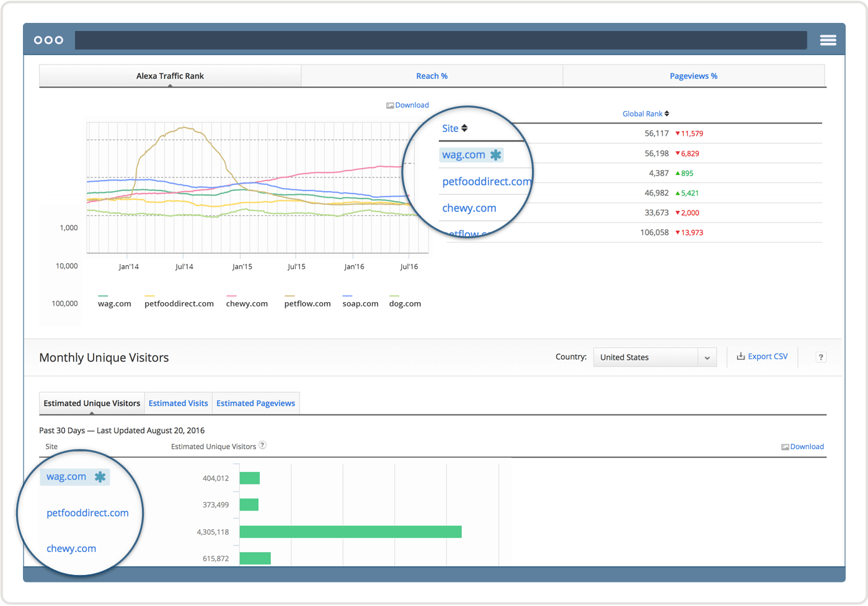Download the traffic rank chart image

(x=407, y=105)
